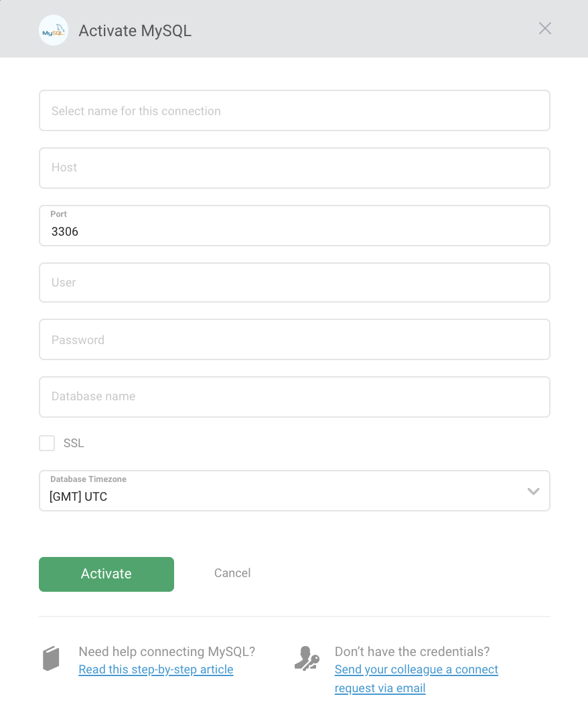Select the Port field showing 3306
The image size is (588, 727).
(295, 226)
